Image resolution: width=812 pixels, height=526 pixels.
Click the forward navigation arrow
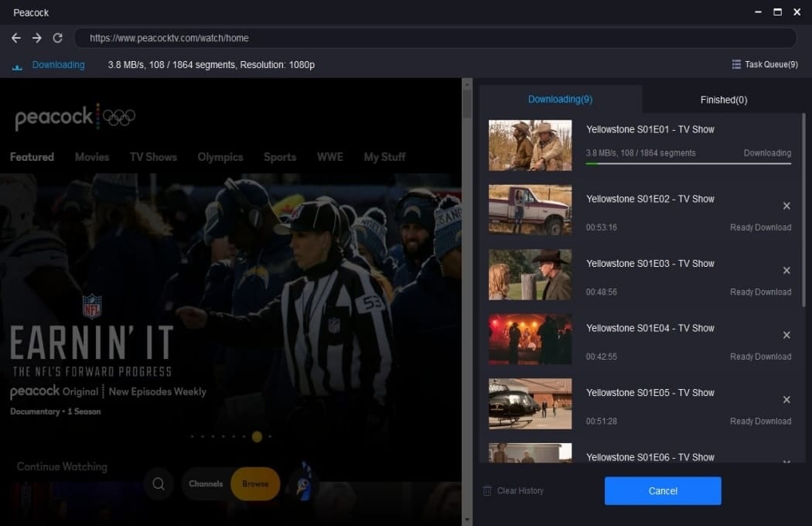[x=37, y=38]
